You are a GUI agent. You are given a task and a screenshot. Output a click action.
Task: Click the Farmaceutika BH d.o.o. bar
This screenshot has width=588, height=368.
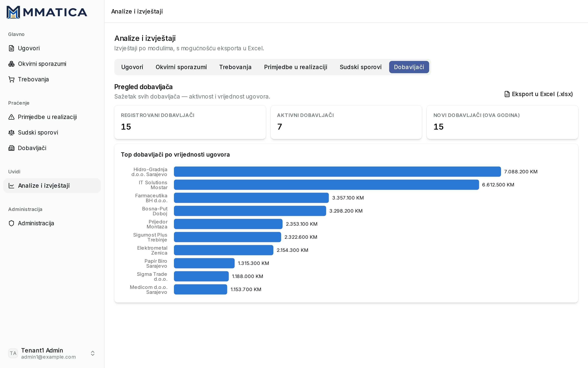tap(251, 198)
